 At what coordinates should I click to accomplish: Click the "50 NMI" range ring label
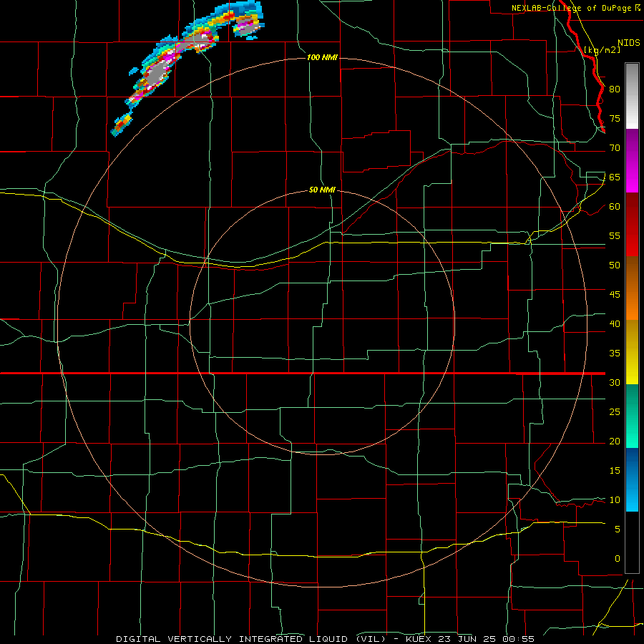pyautogui.click(x=322, y=190)
